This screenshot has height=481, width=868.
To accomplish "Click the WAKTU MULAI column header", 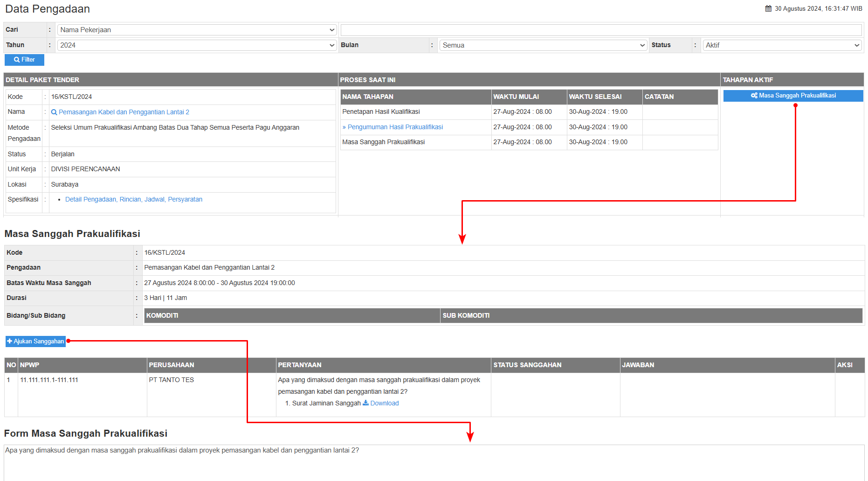I will (529, 97).
